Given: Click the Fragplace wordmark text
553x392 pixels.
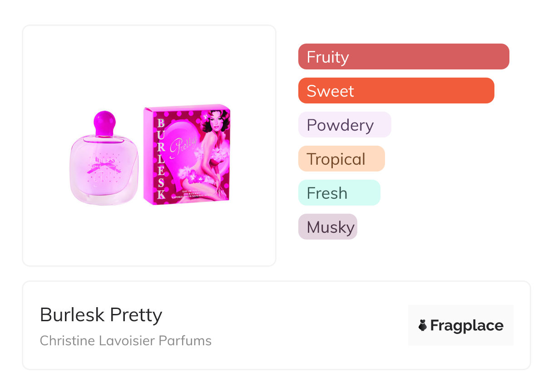Looking at the screenshot, I should 466,325.
